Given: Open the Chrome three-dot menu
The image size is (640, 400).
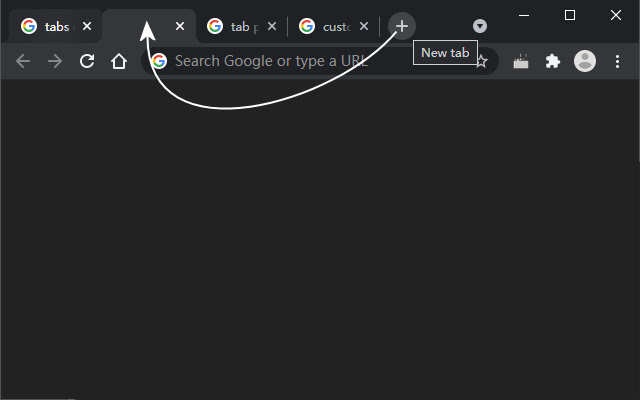Looking at the screenshot, I should pos(617,61).
